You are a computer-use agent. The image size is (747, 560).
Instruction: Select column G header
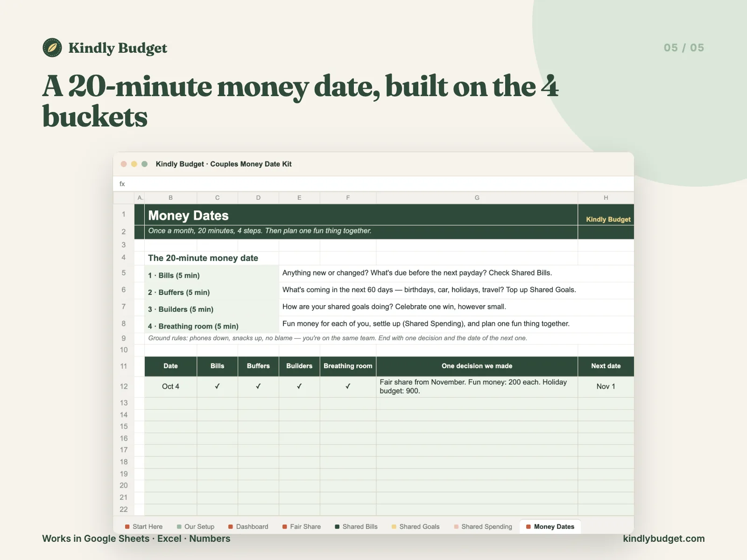point(477,198)
